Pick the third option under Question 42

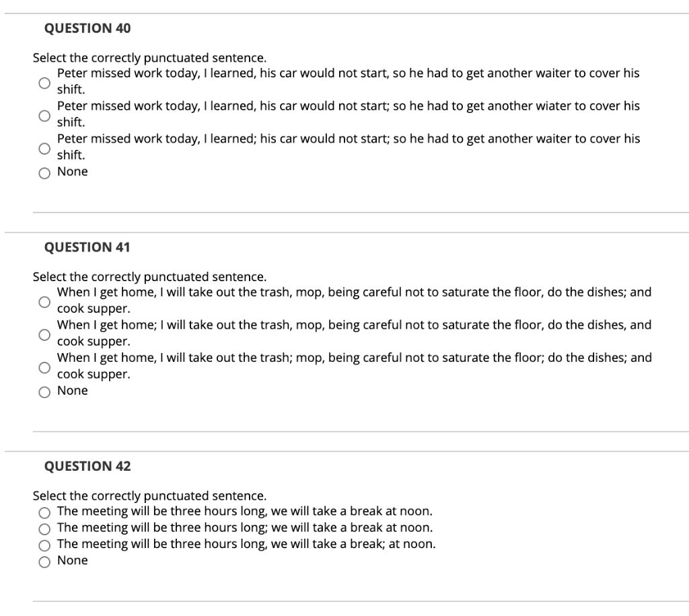44,544
